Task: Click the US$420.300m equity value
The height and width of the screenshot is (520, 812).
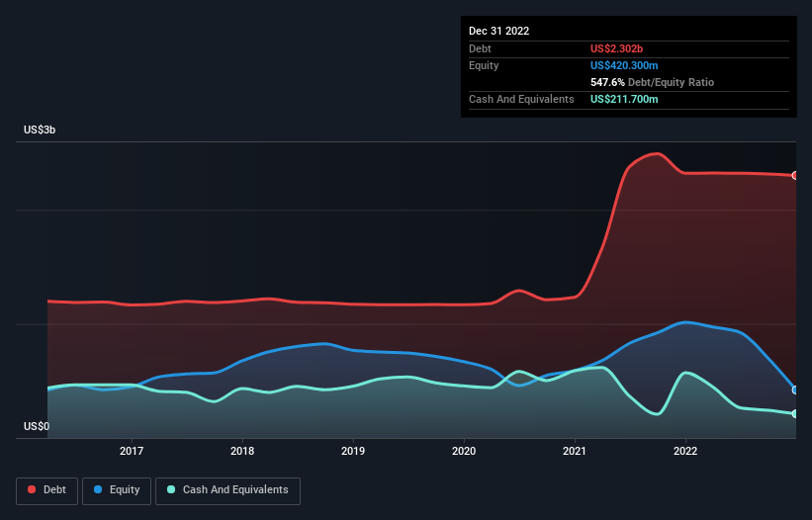Action: tap(624, 65)
